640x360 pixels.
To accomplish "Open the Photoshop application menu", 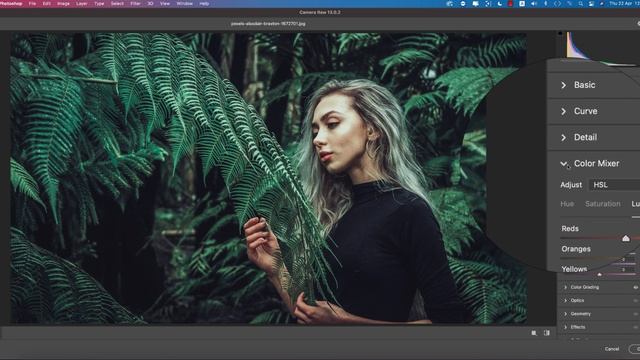I will click(11, 4).
